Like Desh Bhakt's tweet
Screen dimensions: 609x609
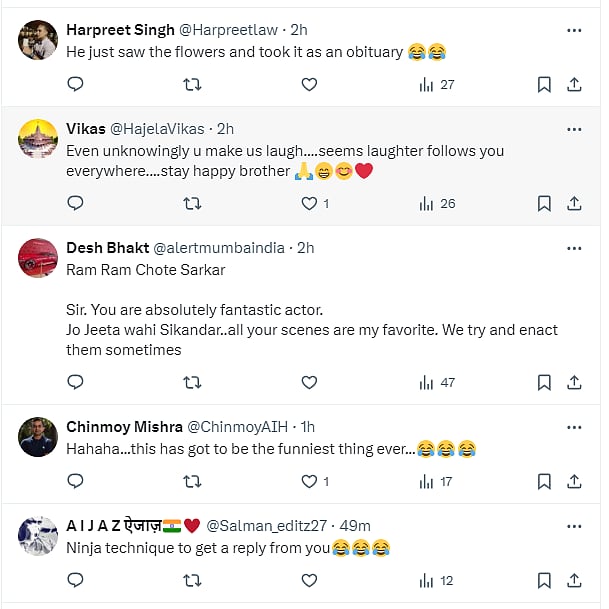click(309, 382)
